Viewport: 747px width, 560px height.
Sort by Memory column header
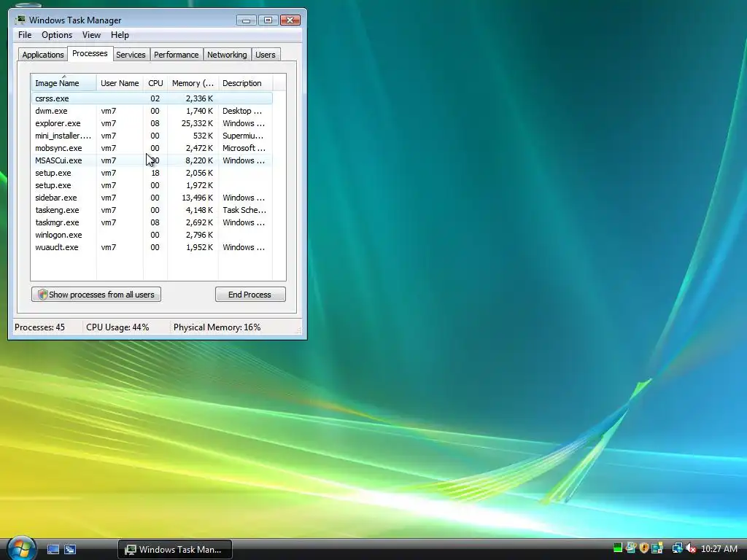pos(193,83)
